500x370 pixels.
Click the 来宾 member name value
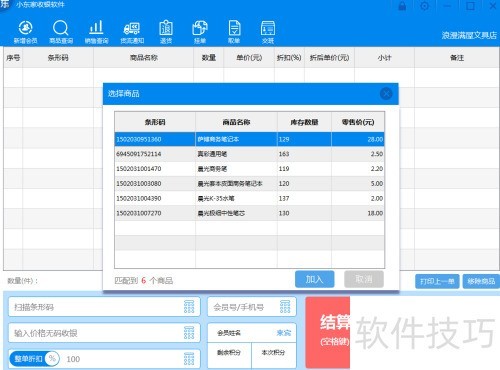(284, 333)
